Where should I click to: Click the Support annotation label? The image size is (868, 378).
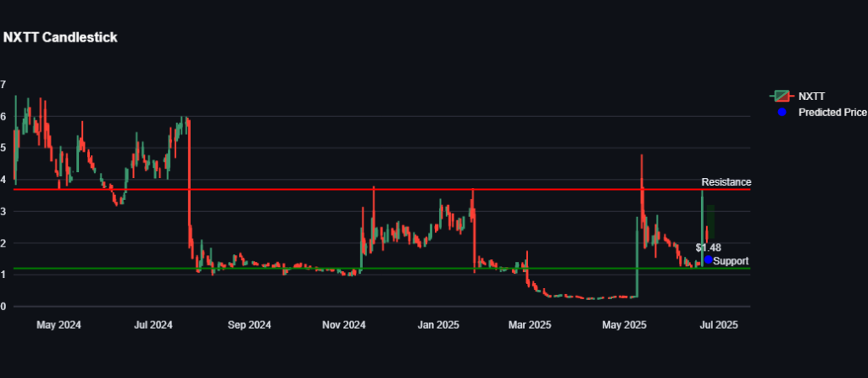pyautogui.click(x=731, y=261)
